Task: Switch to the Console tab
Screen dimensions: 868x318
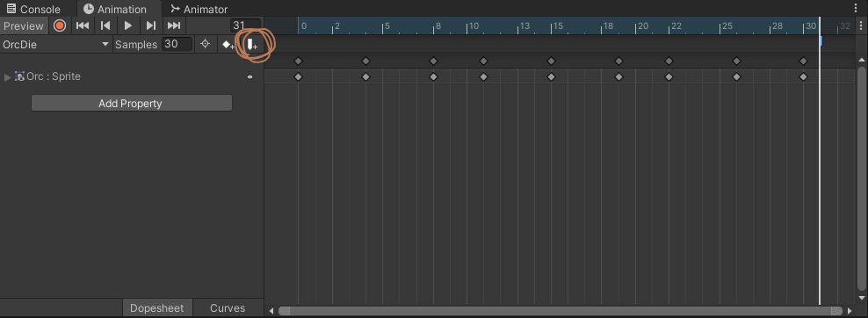Action: (33, 9)
